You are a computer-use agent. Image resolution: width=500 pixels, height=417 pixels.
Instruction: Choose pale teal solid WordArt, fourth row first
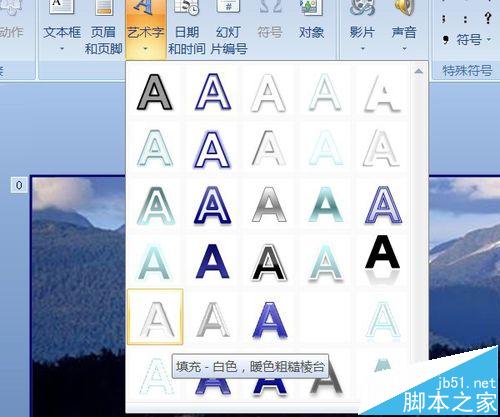(x=154, y=262)
